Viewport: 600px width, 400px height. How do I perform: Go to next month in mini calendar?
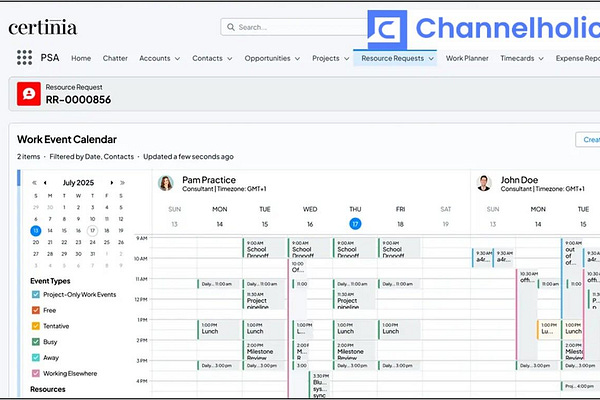pos(112,183)
